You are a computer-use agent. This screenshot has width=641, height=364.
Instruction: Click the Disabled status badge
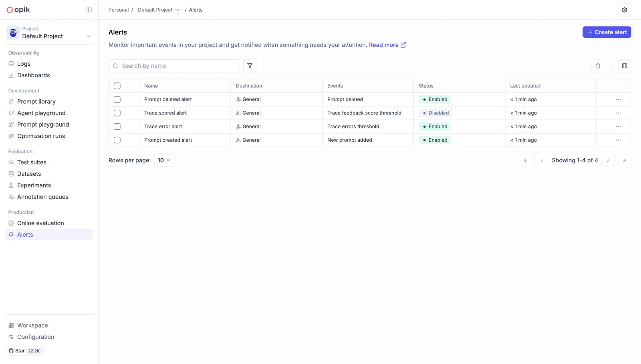[x=435, y=113]
